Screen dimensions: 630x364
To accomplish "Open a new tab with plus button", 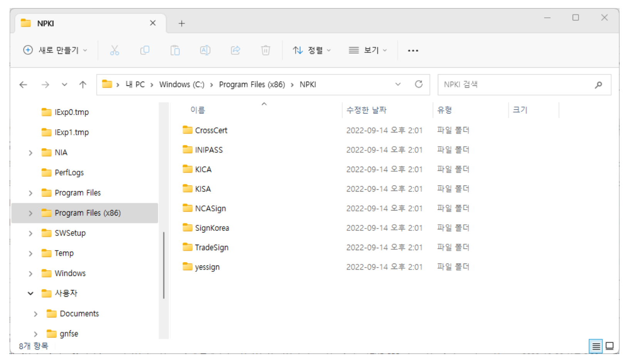I will click(x=182, y=23).
